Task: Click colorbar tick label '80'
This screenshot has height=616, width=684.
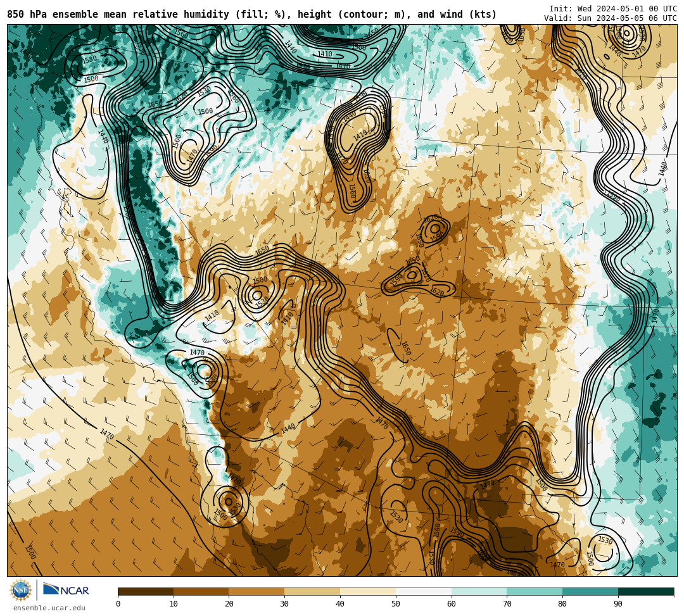Action: tap(563, 604)
